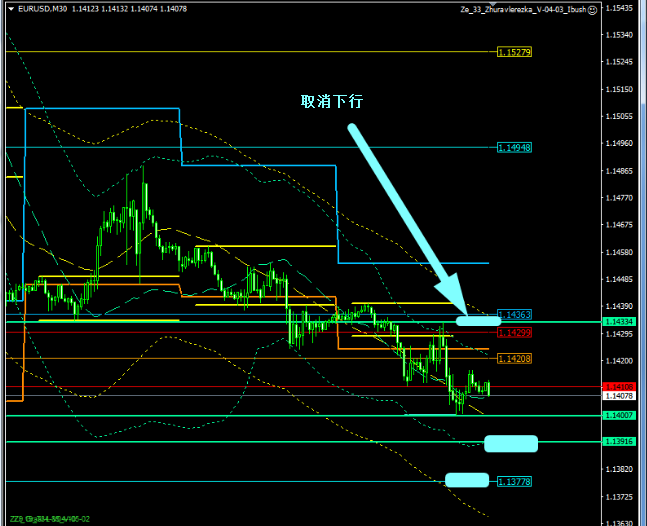This screenshot has width=647, height=526.
Task: Click the cyan rounded marker beside 1.13778
Action: [x=467, y=480]
